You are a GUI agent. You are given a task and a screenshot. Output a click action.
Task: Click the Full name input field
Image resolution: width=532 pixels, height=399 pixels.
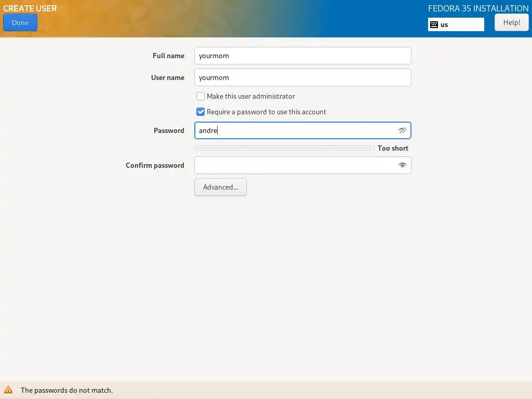point(303,56)
